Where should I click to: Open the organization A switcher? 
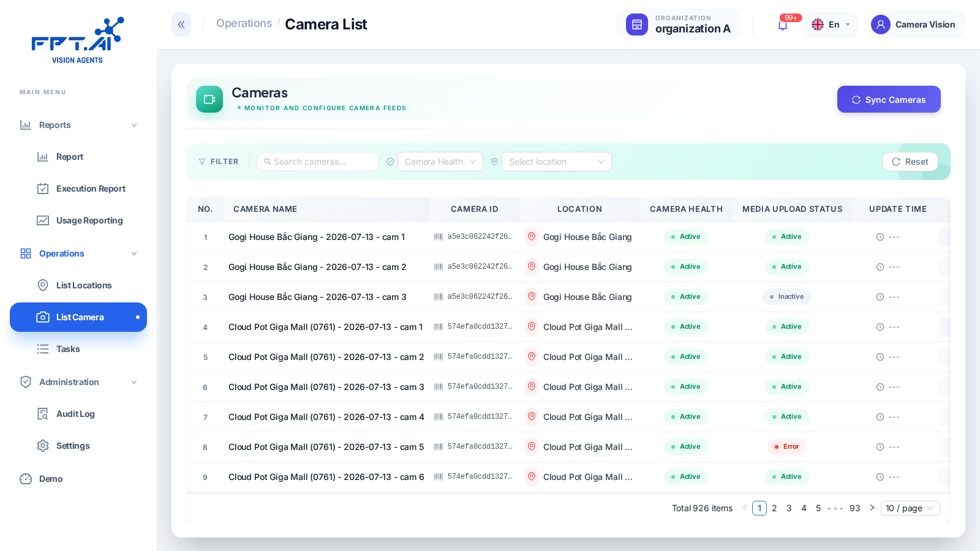(678, 24)
